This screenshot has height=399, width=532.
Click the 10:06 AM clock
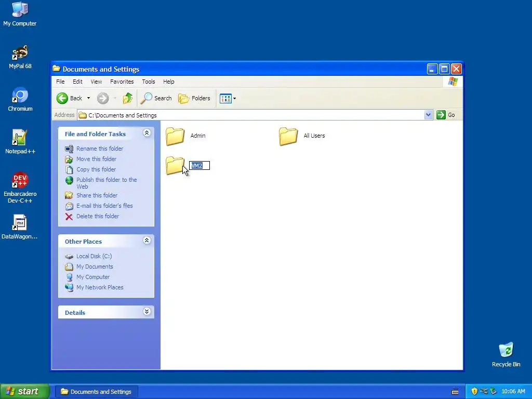pyautogui.click(x=513, y=392)
